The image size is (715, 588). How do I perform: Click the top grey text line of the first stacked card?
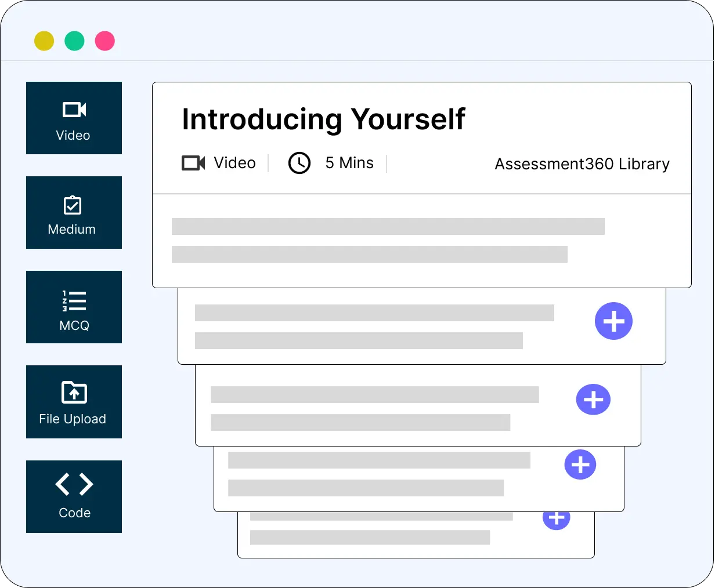coord(374,313)
